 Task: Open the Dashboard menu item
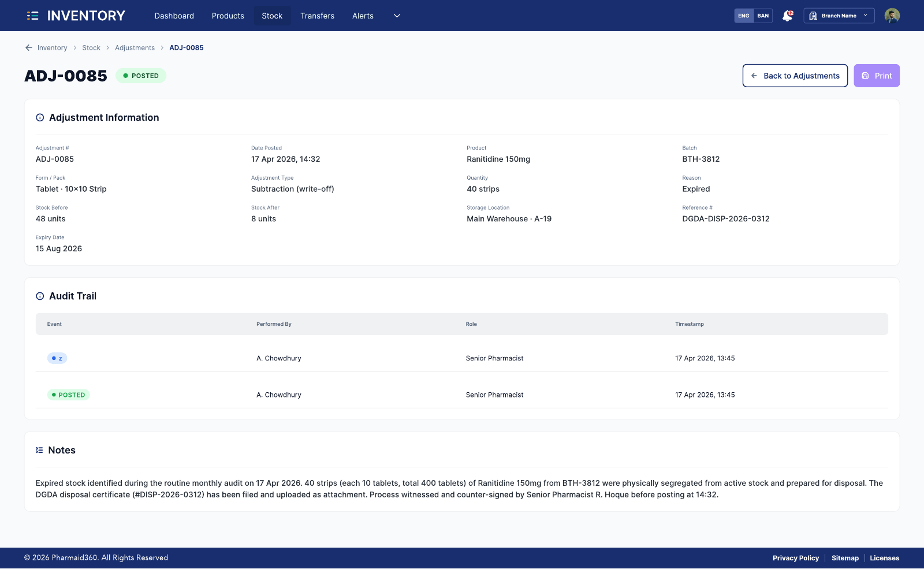[x=174, y=16]
